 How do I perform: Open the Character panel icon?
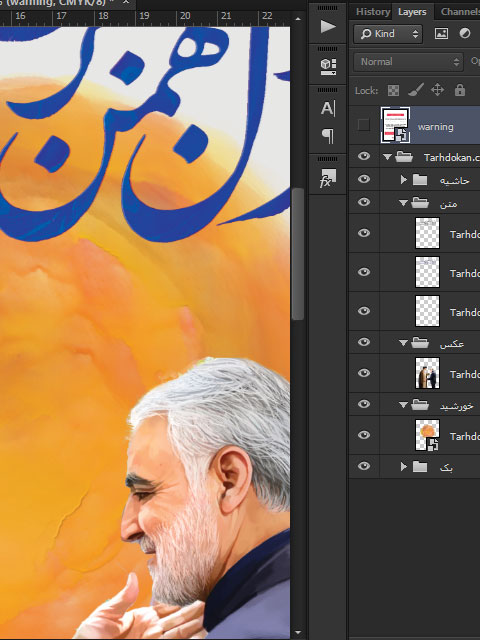(328, 109)
